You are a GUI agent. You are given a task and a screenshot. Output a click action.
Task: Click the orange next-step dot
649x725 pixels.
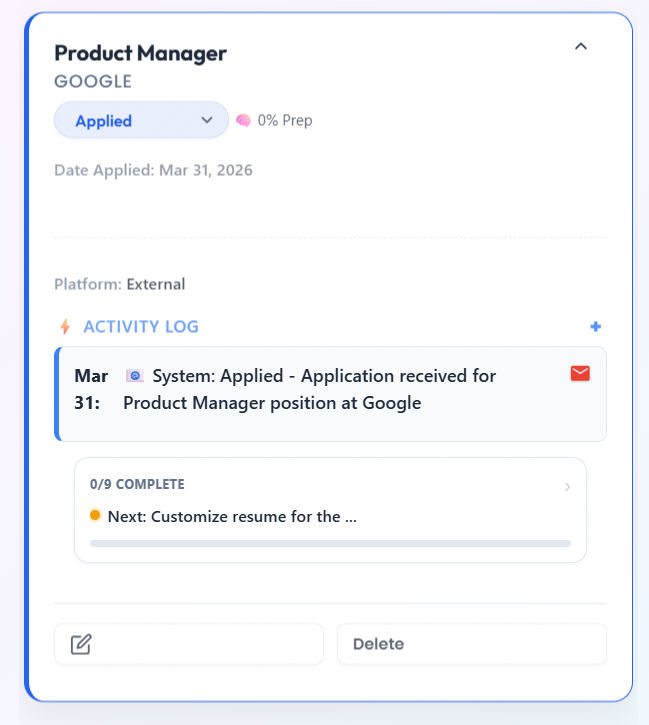click(95, 516)
